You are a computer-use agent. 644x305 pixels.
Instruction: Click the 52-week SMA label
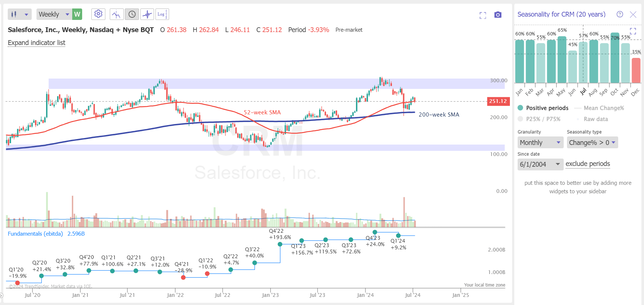(x=262, y=112)
